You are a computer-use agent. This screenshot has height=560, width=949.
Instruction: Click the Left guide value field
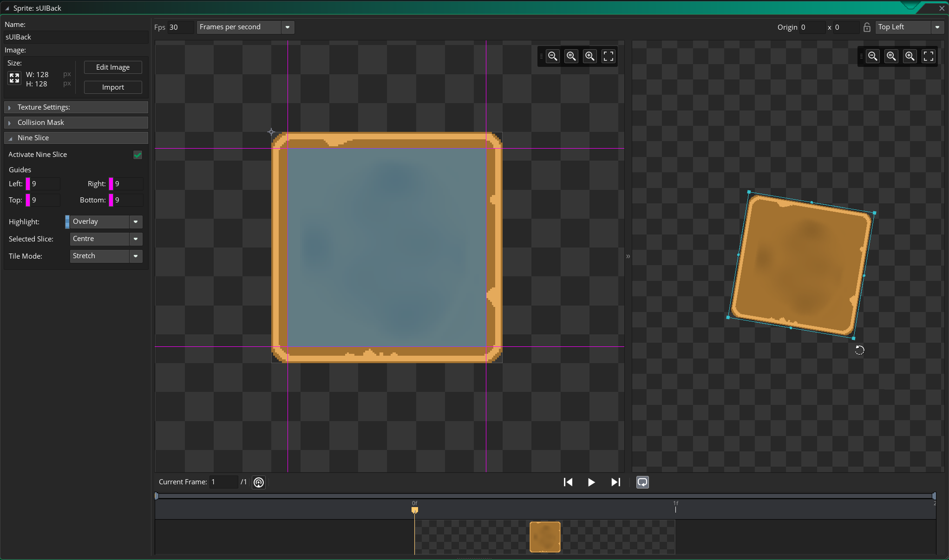[x=45, y=184]
